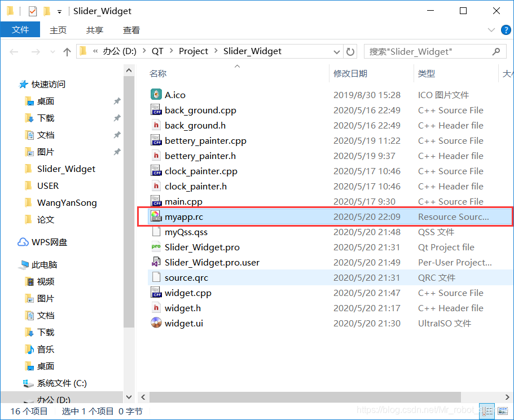The image size is (514, 420).
Task: Click the widget.h header icon
Action: pos(156,308)
